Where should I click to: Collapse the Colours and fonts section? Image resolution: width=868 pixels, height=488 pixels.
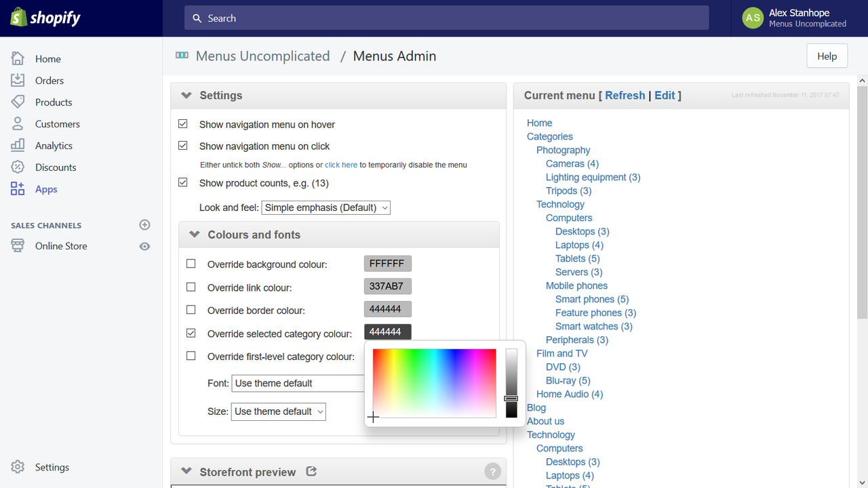click(195, 235)
